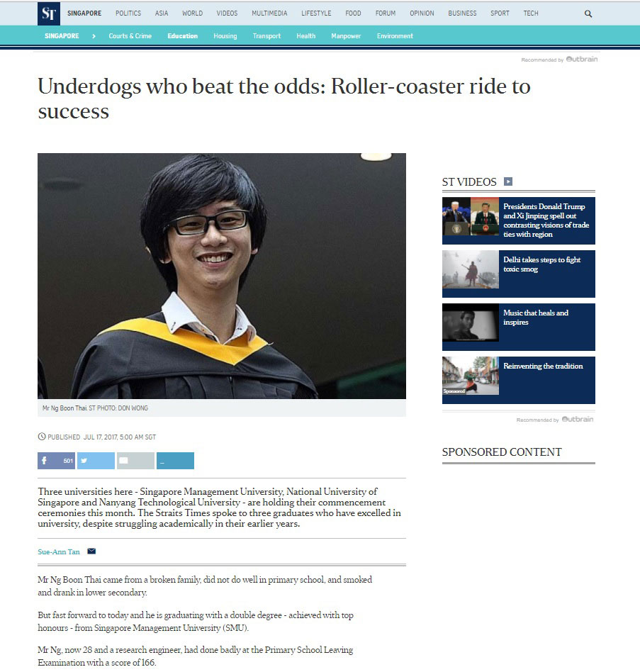Open Sue-Ann Tan author link

click(x=59, y=551)
